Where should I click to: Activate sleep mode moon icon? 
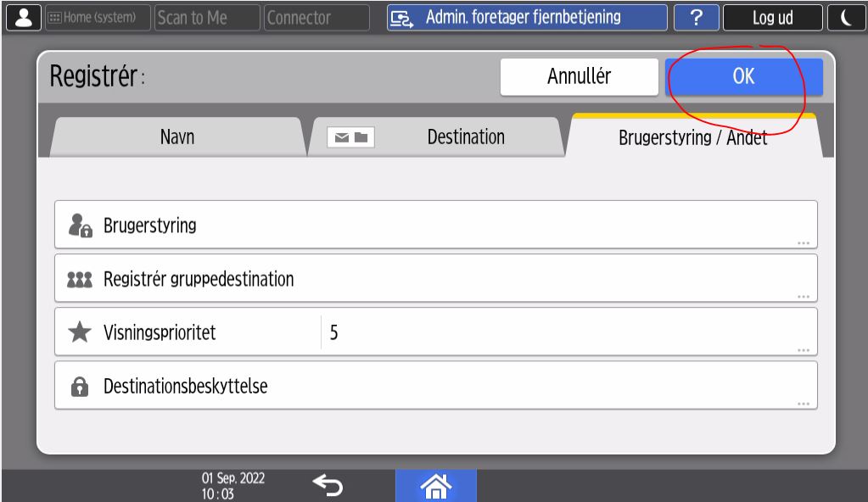coord(848,18)
